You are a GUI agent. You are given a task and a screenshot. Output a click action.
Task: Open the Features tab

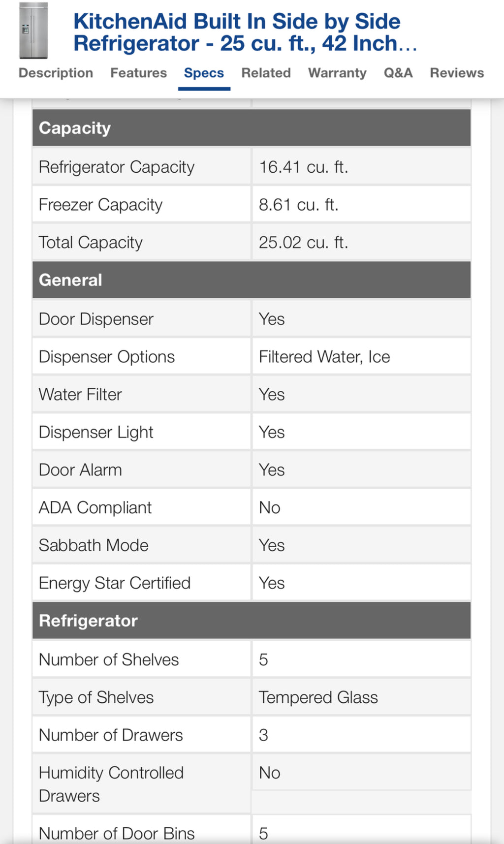click(x=138, y=73)
